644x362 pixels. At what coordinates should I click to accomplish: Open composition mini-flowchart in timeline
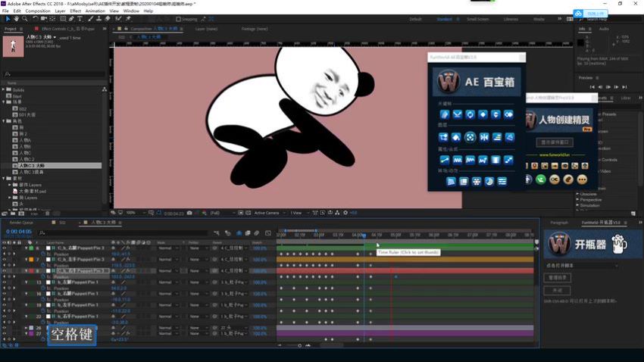click(217, 233)
